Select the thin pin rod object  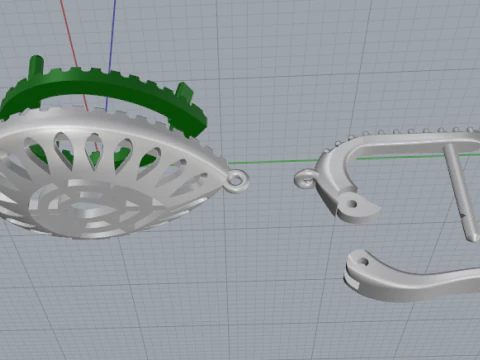point(462,192)
